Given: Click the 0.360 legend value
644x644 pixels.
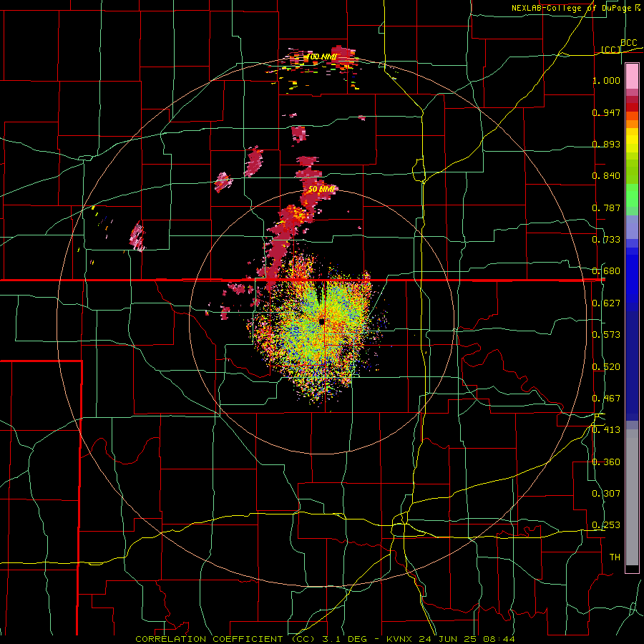Looking at the screenshot, I should pyautogui.click(x=606, y=462).
